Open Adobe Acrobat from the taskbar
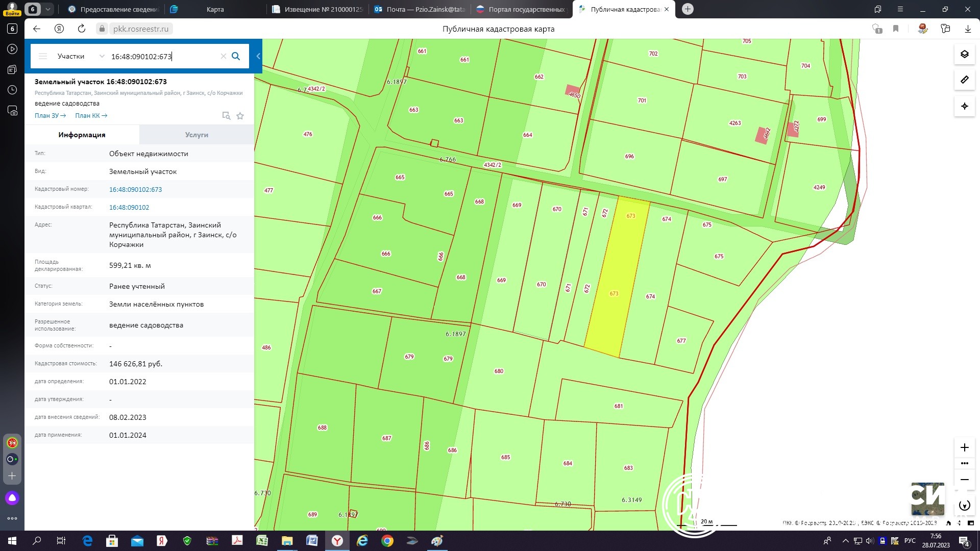Screen dimensions: 980x551 [237, 541]
